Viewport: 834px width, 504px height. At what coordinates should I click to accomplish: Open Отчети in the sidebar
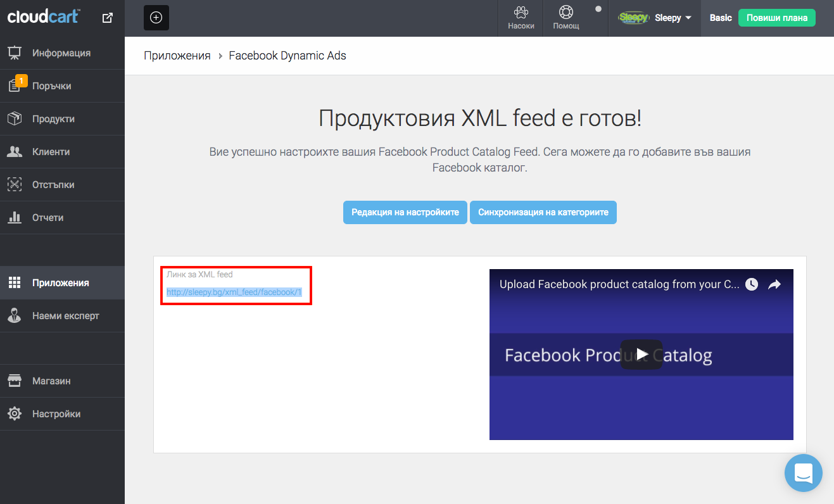pyautogui.click(x=62, y=218)
